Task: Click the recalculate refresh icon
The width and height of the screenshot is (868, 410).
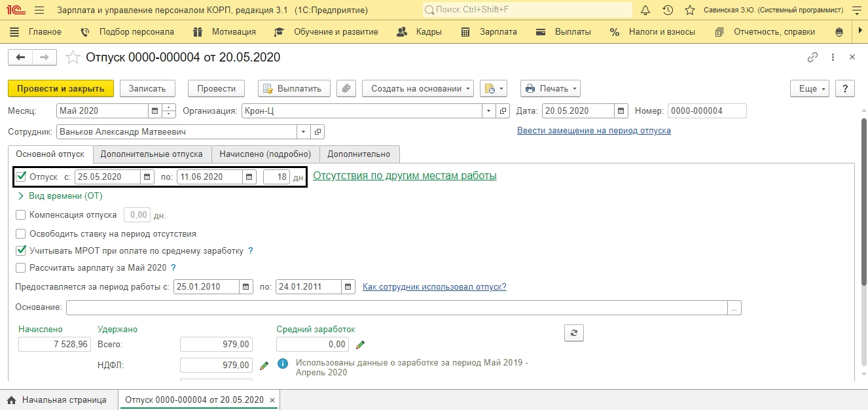Action: (574, 333)
